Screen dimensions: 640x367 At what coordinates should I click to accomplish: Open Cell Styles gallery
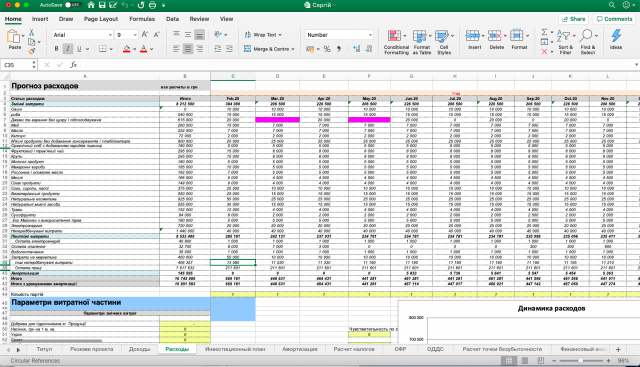click(444, 42)
